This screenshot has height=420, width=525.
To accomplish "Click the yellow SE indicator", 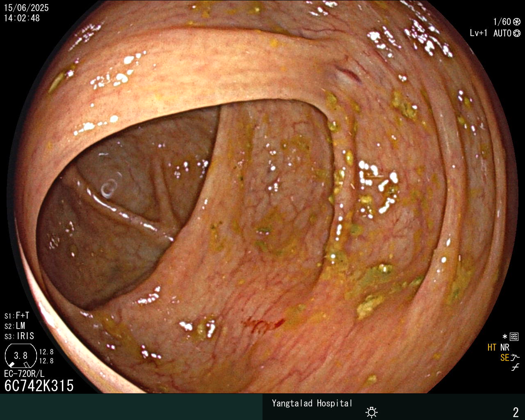I will 504,358.
